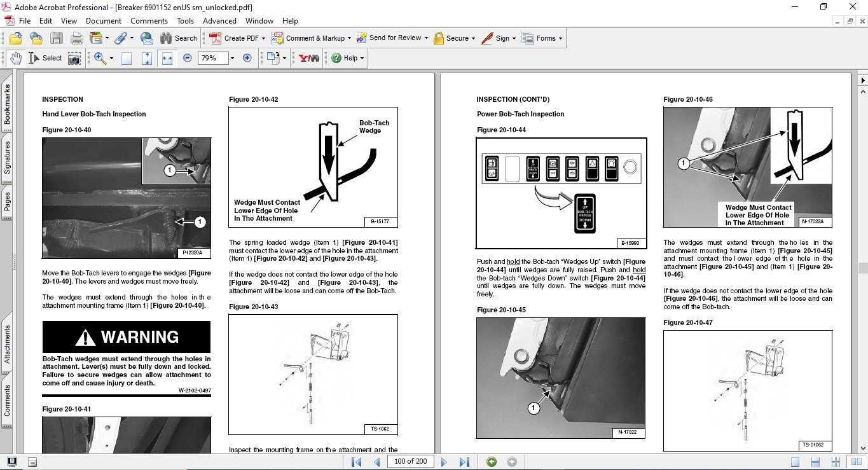The width and height of the screenshot is (868, 470).
Task: Click the zoom out minus button
Action: click(187, 58)
